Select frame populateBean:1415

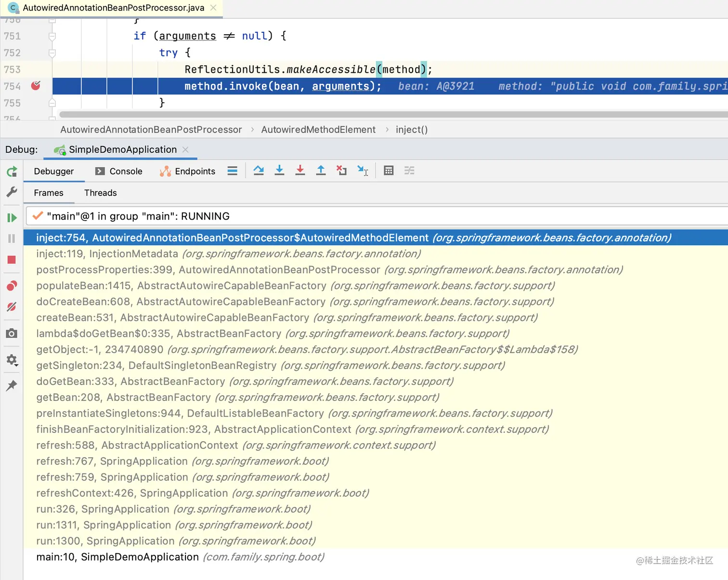point(376,286)
